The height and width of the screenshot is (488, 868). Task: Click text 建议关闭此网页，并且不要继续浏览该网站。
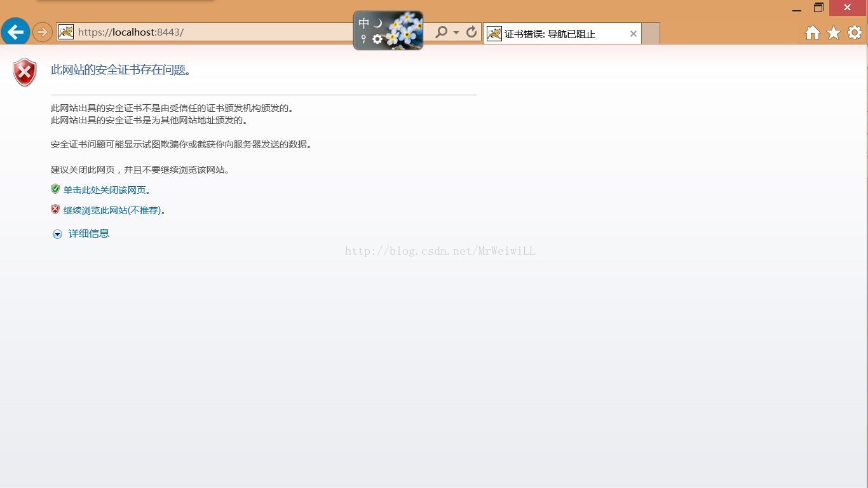140,170
